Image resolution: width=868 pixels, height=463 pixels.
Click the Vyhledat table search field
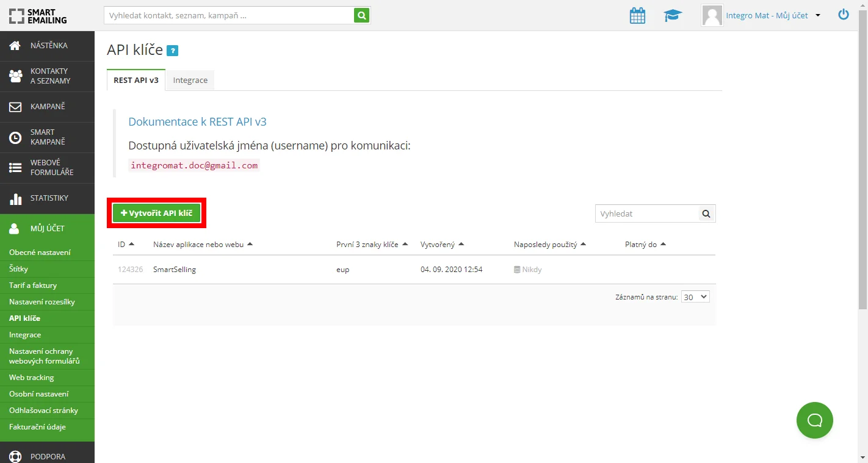[647, 214]
